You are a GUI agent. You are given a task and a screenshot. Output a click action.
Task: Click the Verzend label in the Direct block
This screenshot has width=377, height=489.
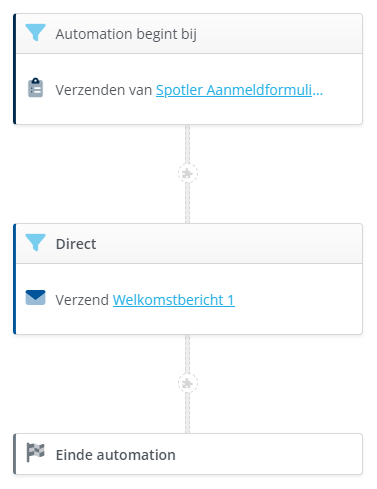pos(82,300)
